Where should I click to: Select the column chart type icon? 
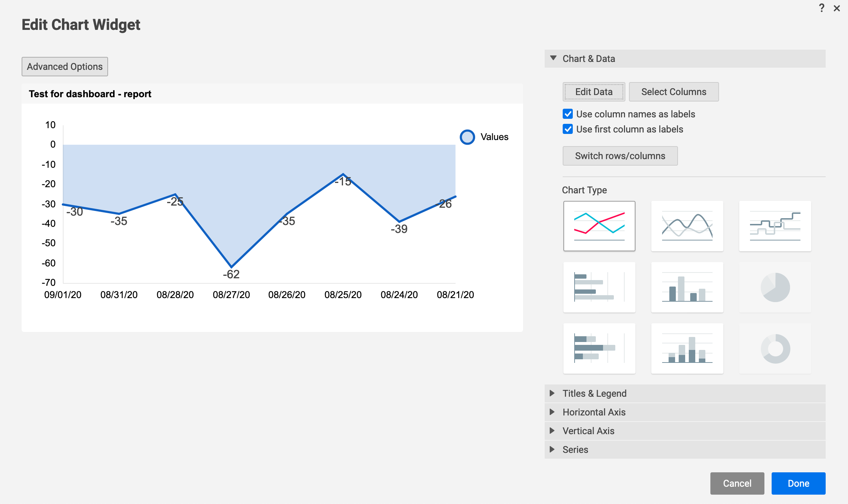[x=687, y=287]
